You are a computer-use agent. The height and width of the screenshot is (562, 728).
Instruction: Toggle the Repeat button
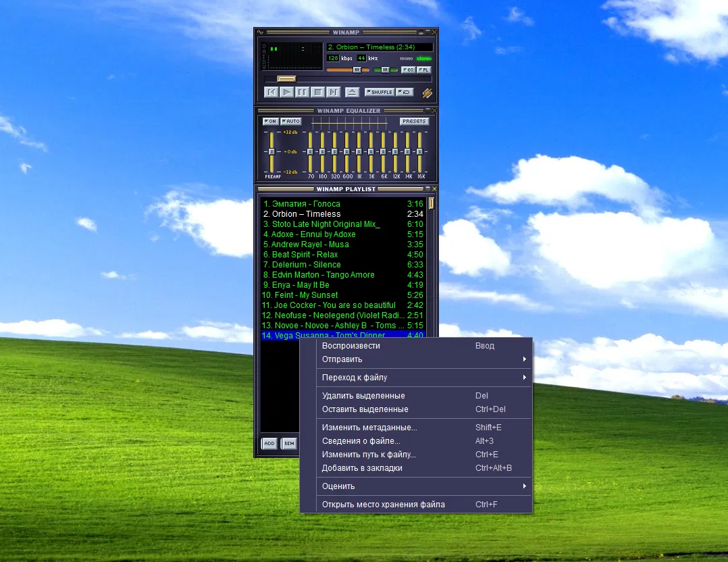pyautogui.click(x=405, y=92)
